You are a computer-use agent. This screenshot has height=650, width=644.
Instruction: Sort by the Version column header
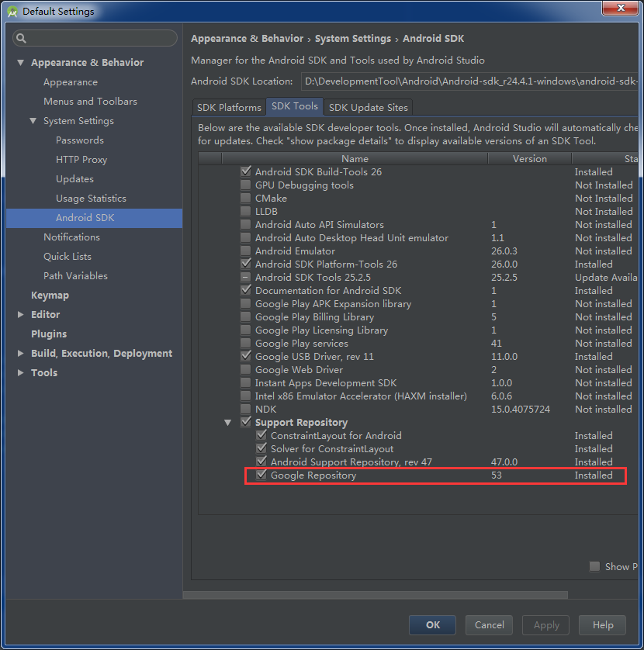pos(529,159)
